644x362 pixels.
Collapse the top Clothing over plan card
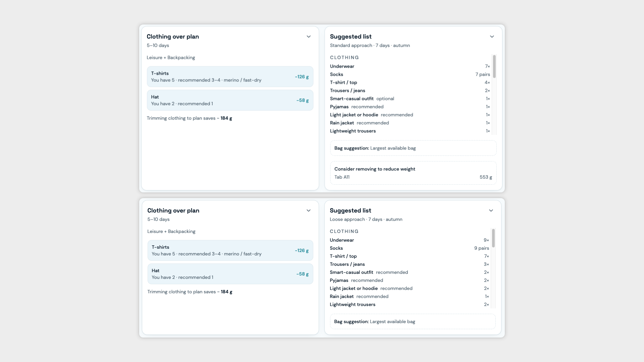click(x=309, y=37)
